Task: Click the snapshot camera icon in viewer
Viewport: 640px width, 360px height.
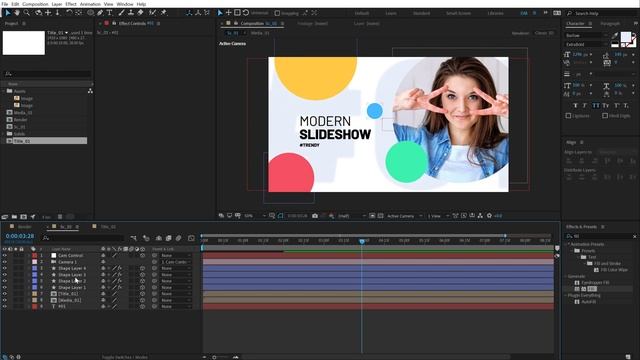Action: point(315,216)
